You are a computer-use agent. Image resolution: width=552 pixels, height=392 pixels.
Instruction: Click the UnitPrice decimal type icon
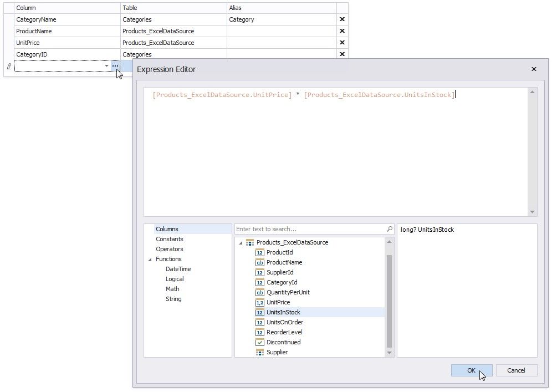tap(259, 302)
